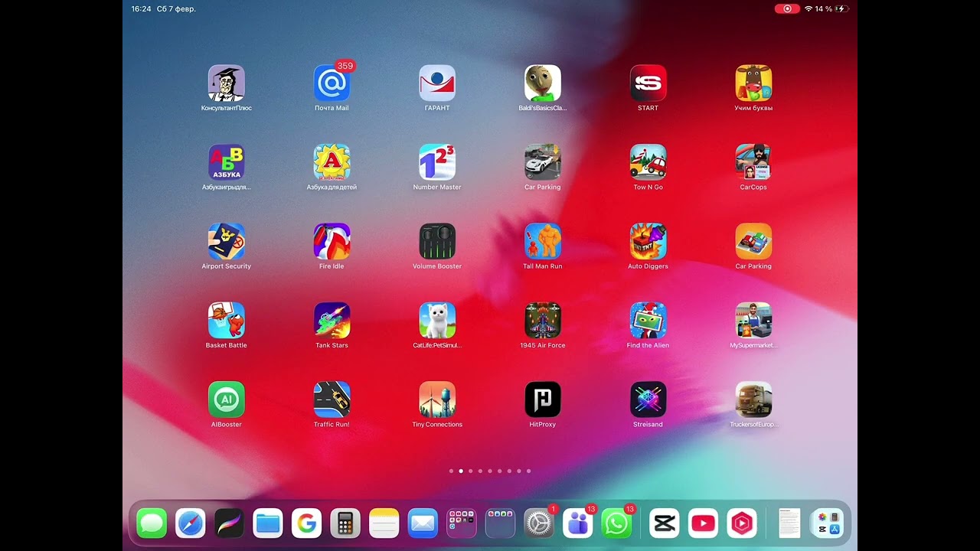Launch the Tow N Go game
Screen dimensions: 980x551
tap(648, 162)
